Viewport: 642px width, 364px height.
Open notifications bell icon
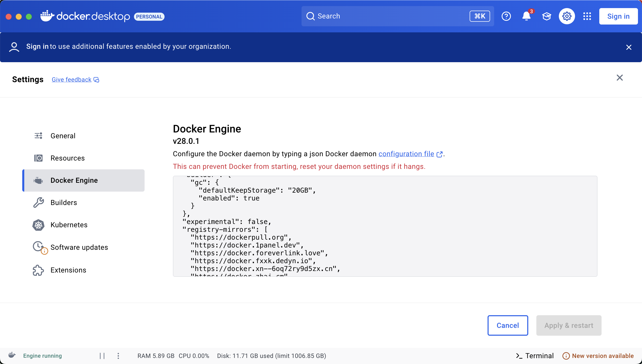click(526, 16)
